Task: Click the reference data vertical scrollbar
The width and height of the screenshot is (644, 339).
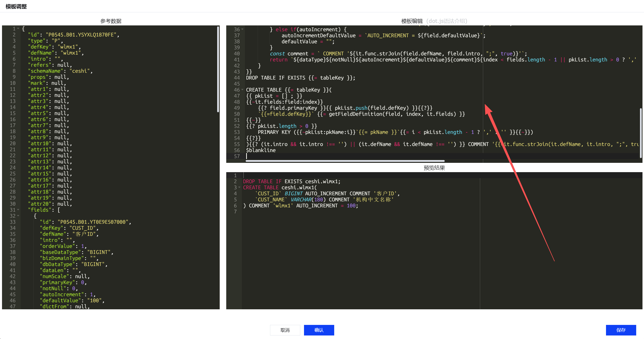Action: [x=218, y=69]
